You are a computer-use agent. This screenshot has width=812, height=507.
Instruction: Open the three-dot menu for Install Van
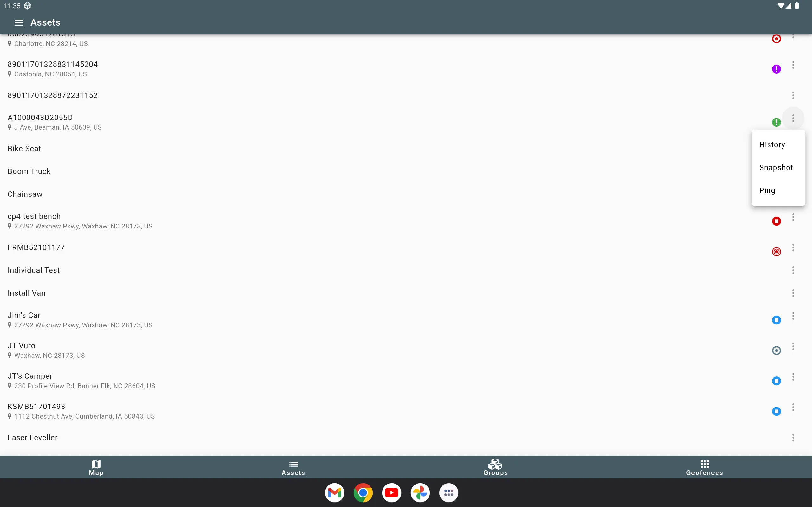793,293
